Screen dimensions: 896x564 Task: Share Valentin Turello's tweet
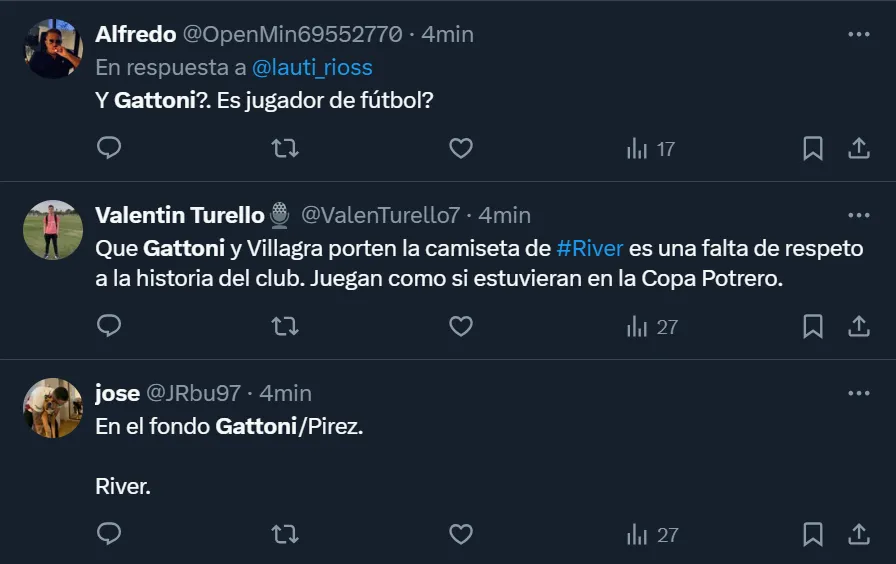(x=858, y=326)
